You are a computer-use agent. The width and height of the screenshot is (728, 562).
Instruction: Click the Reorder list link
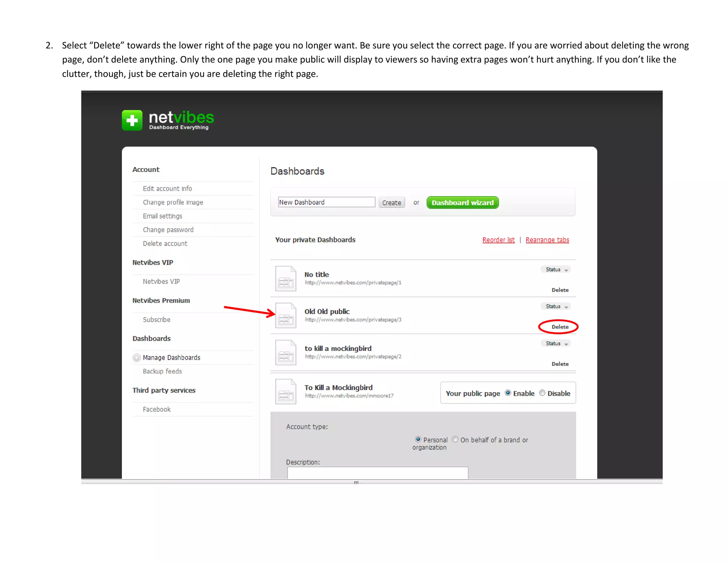[x=498, y=240]
